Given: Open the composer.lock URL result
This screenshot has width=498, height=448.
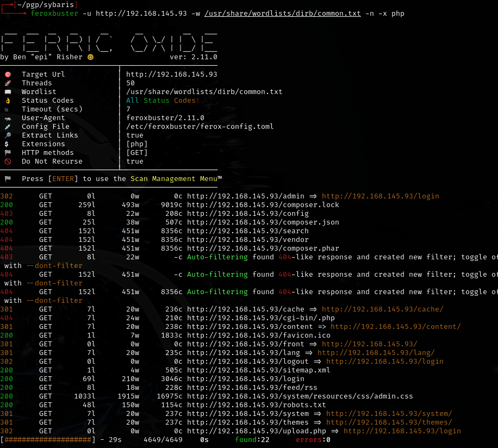Looking at the screenshot, I should (x=263, y=205).
